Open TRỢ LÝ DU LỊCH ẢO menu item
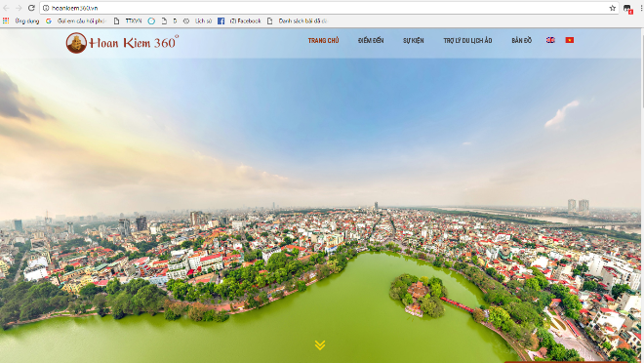Viewport: 644px width, 363px height. (467, 40)
